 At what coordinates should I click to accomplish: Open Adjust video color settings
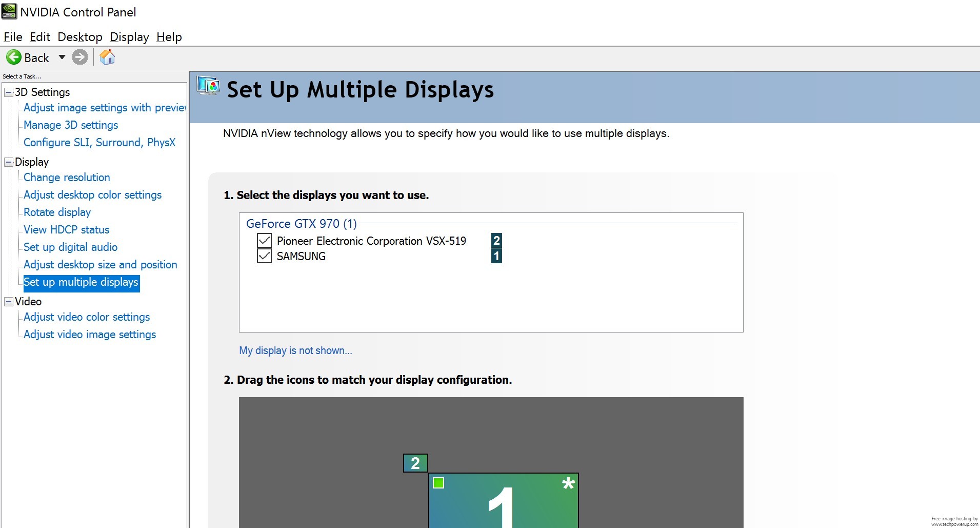[x=87, y=317]
